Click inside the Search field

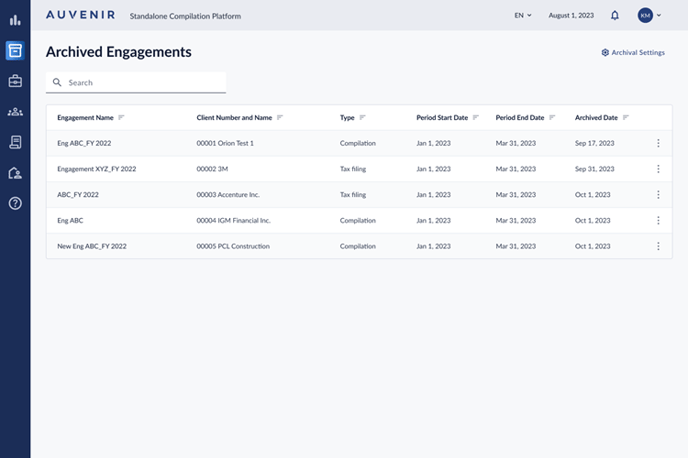[140, 83]
